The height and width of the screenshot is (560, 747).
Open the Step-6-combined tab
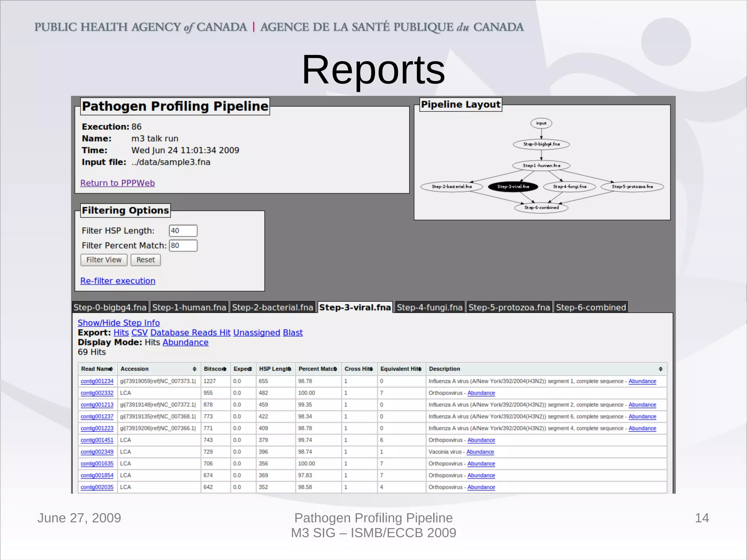click(x=591, y=308)
